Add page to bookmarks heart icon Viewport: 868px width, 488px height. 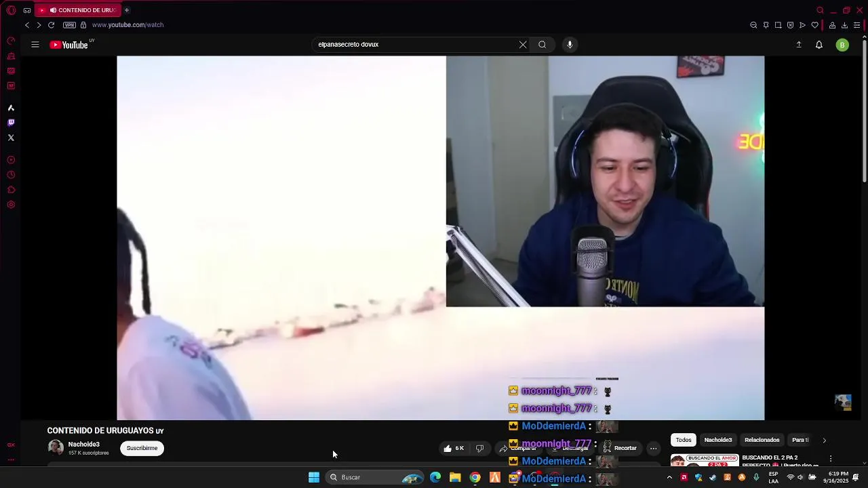[814, 25]
